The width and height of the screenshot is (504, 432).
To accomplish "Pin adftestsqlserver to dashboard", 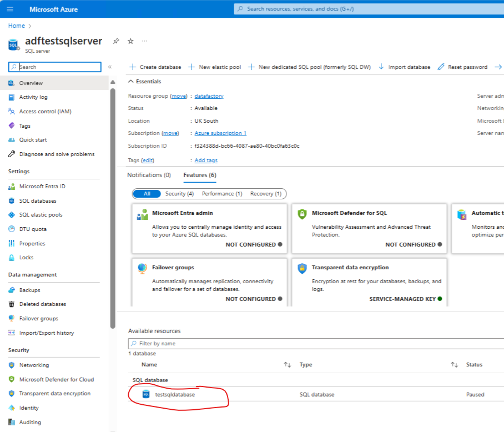I will click(x=116, y=41).
